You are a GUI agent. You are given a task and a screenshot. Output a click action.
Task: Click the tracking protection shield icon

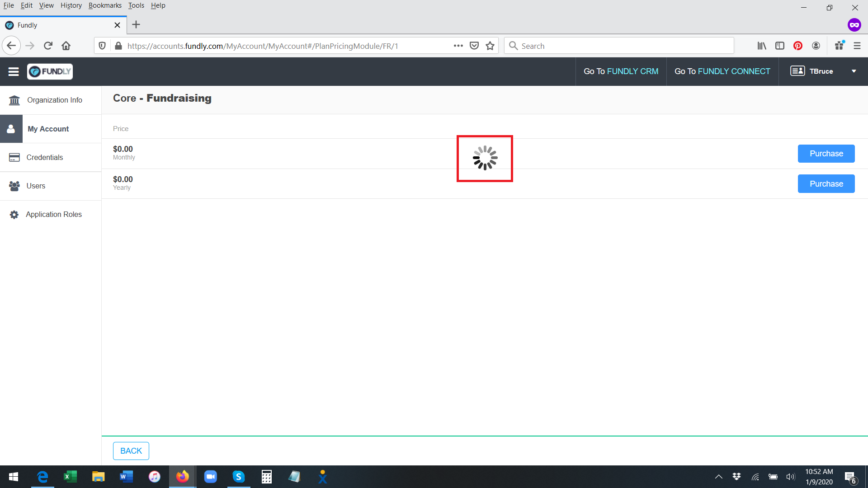102,46
